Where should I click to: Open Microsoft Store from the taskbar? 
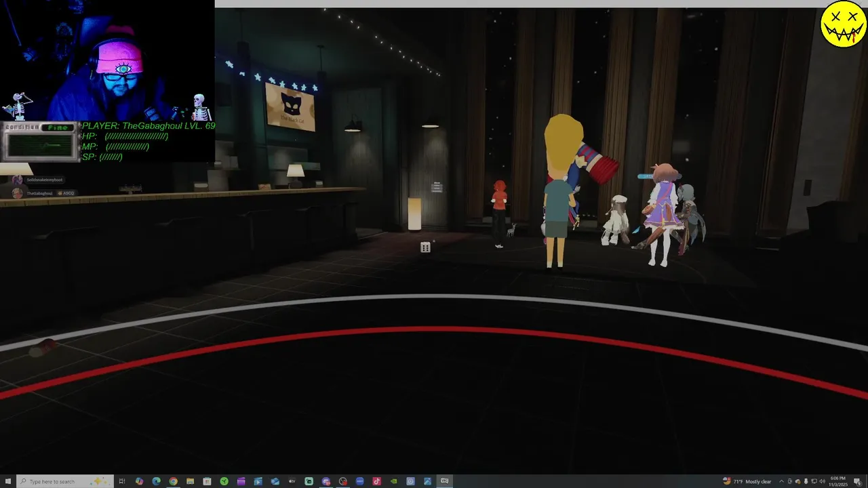pos(207,481)
